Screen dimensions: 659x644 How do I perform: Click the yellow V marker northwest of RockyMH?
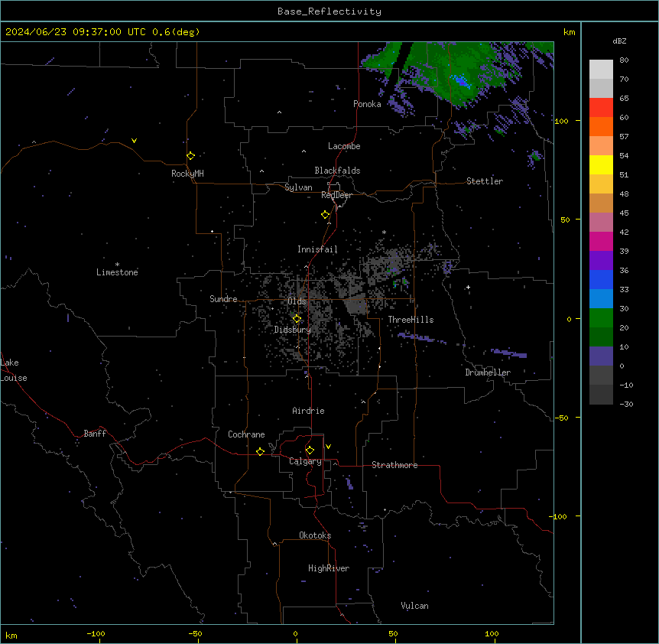pyautogui.click(x=134, y=141)
